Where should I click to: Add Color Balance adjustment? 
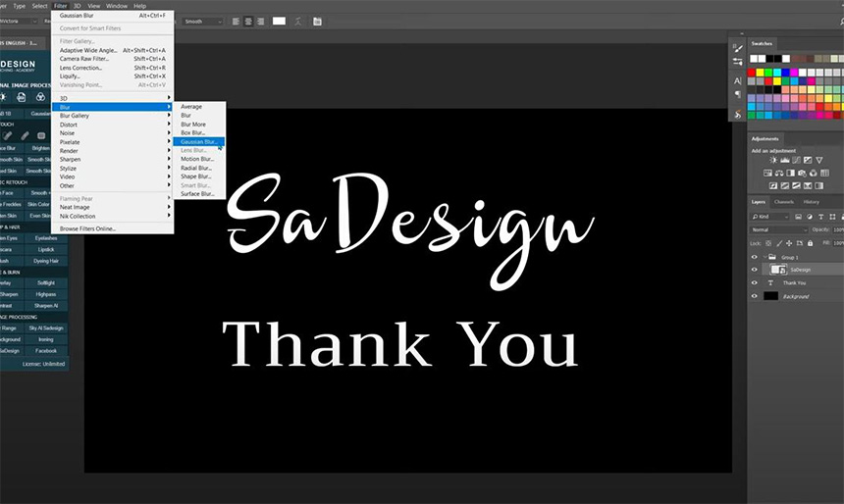[x=779, y=174]
